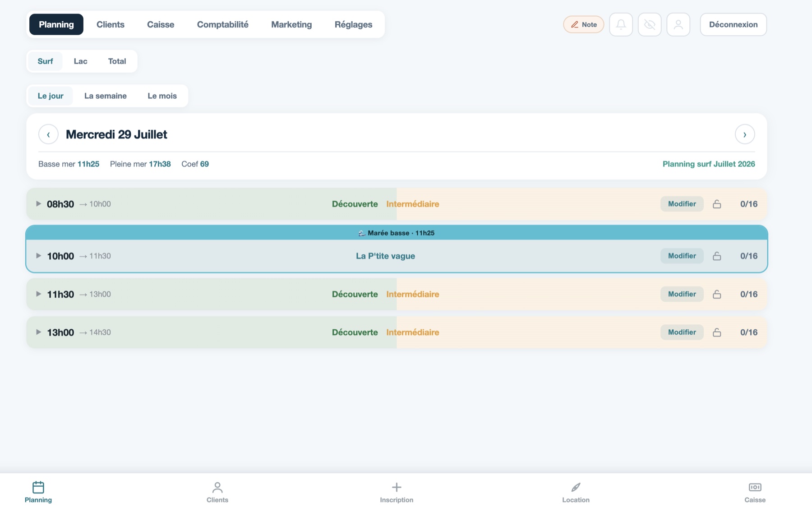Click the Déconnexion button
Screen dimensions: 812x507
point(733,24)
